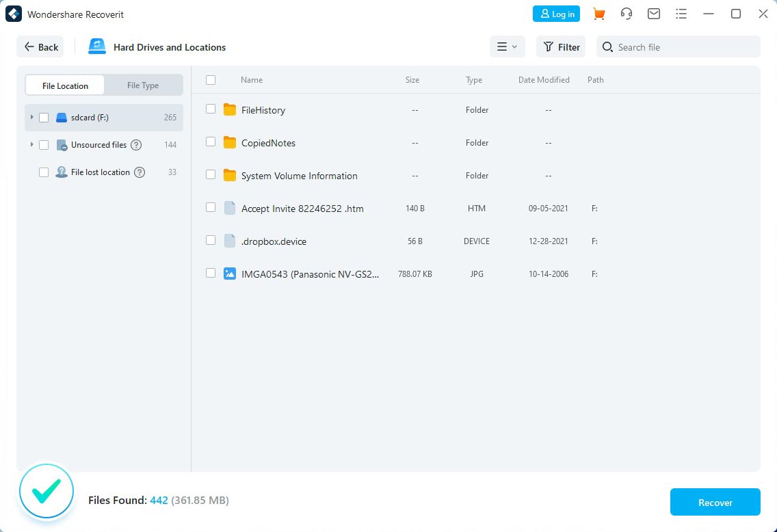Image resolution: width=777 pixels, height=532 pixels.
Task: Open the hamburger menu list icon in title bar
Action: coord(681,14)
